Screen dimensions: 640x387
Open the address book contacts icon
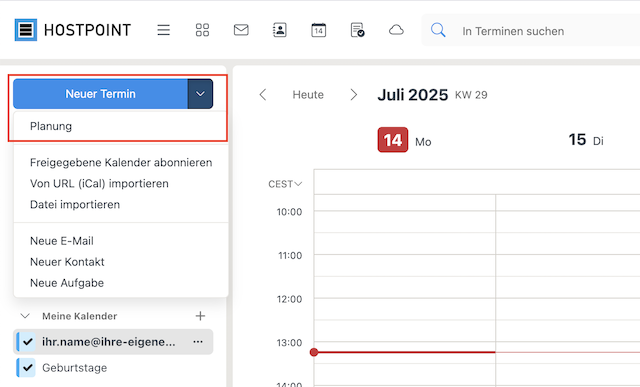pos(280,30)
